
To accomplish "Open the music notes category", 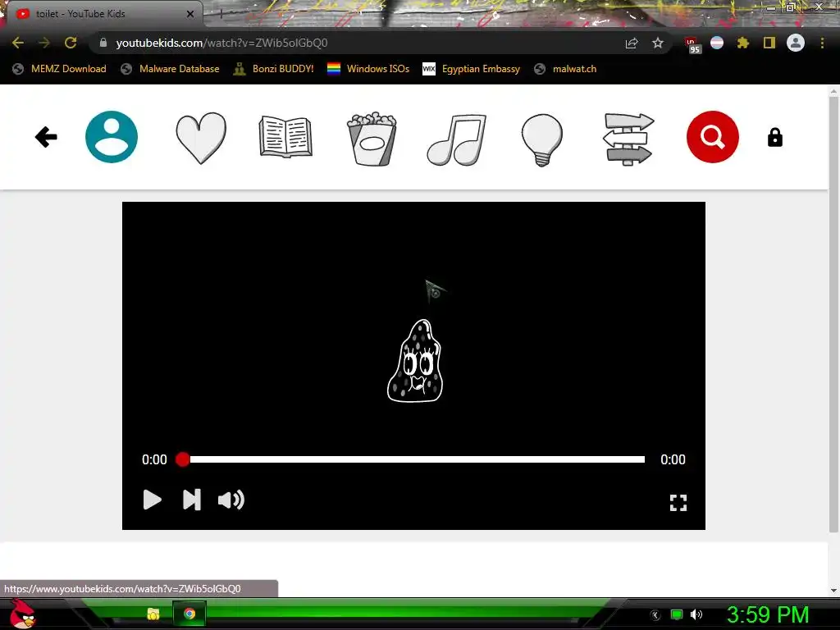I will [456, 139].
